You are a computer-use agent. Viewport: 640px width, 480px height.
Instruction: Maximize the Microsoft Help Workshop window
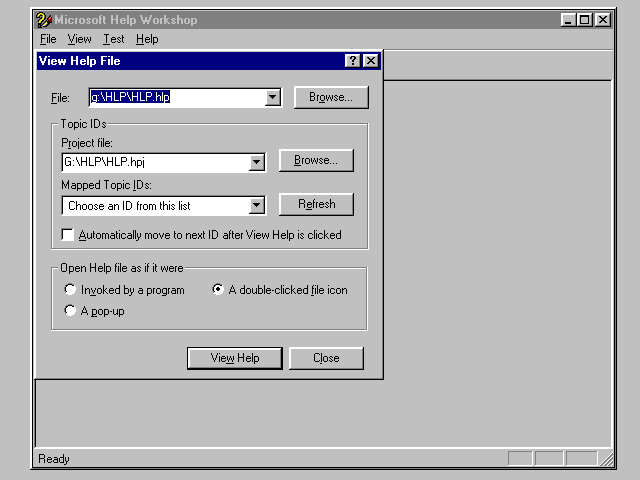pyautogui.click(x=585, y=19)
